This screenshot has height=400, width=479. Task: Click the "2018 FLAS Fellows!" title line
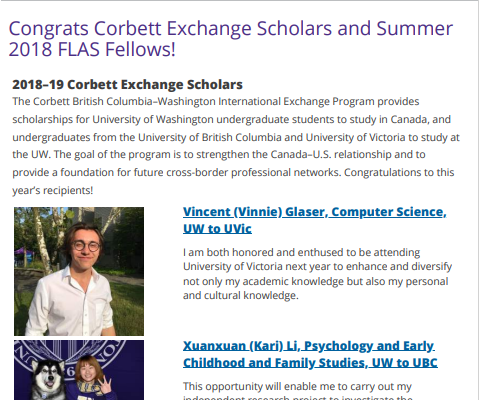[x=92, y=49]
